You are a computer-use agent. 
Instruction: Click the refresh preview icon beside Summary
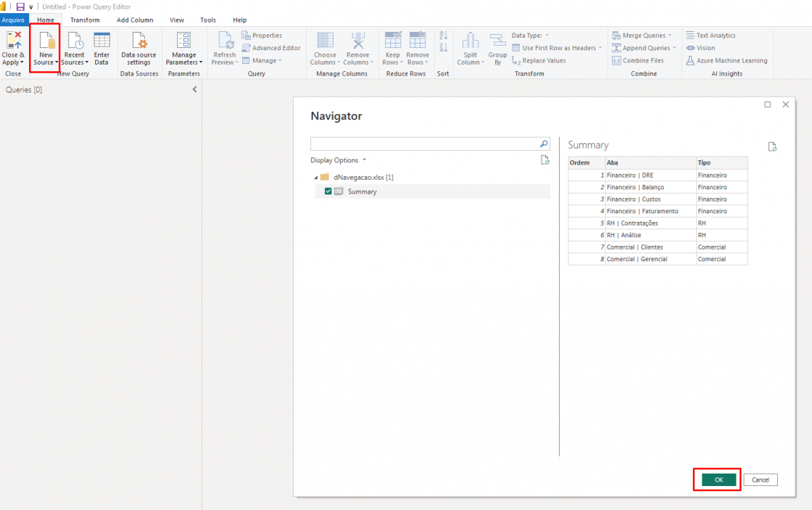tap(772, 147)
